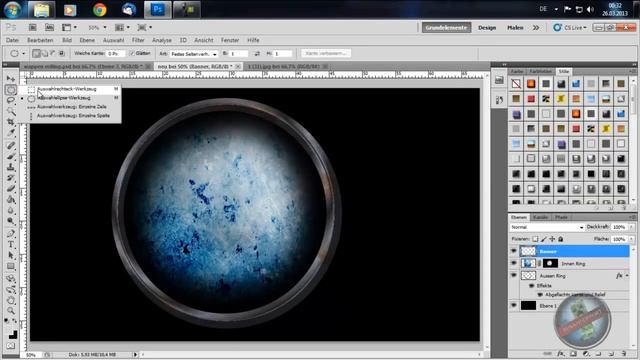The image size is (640, 360).
Task: Swap width and height values
Action: pos(257,53)
